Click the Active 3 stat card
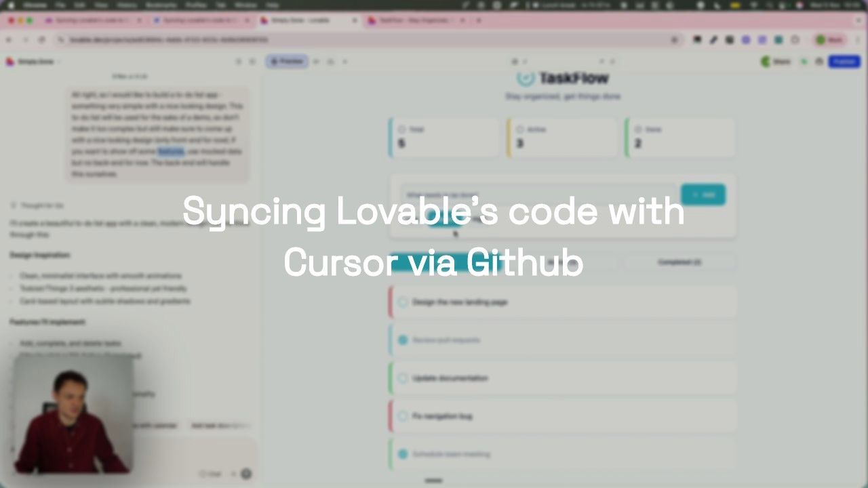 [x=562, y=138]
